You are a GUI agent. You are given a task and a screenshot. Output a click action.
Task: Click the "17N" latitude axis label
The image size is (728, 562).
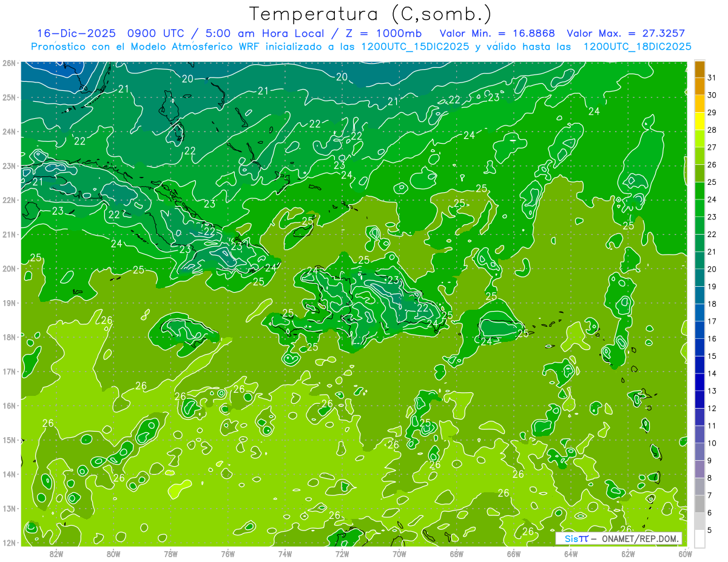click(x=8, y=372)
